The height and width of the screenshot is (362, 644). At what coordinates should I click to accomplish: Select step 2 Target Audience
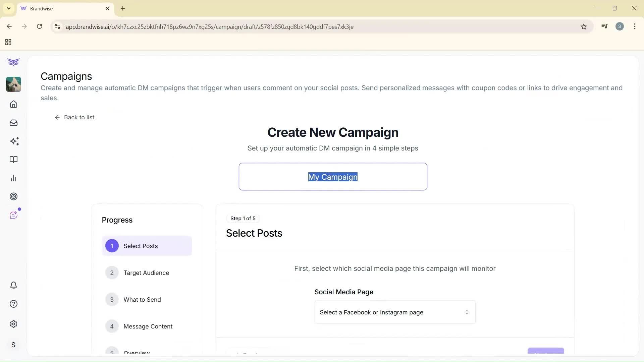(x=147, y=273)
